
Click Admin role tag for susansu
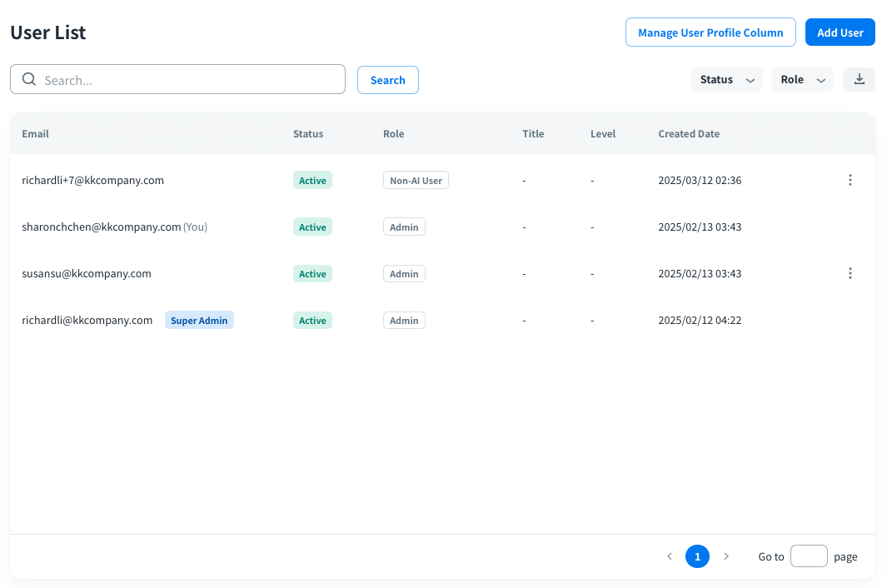(x=404, y=274)
